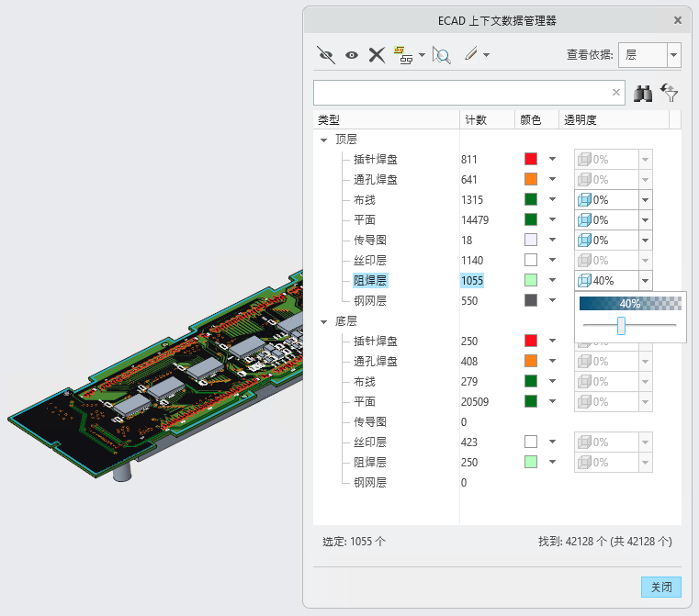Click the pencil edit toolbar icon
699x616 pixels.
[x=471, y=54]
